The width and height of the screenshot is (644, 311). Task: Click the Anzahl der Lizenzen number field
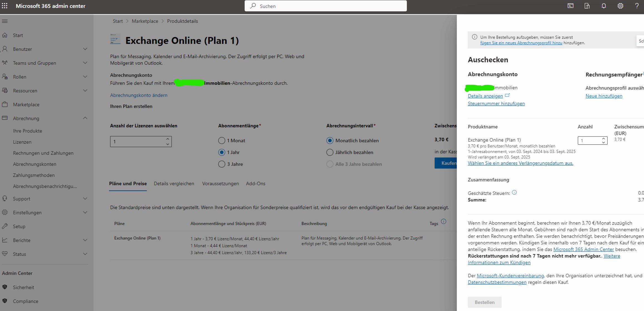pos(141,141)
